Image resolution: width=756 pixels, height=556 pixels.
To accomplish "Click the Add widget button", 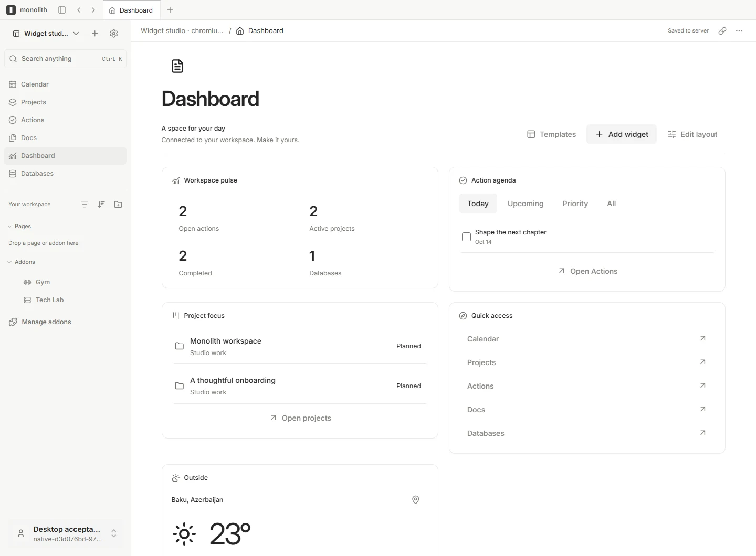I will pyautogui.click(x=622, y=134).
